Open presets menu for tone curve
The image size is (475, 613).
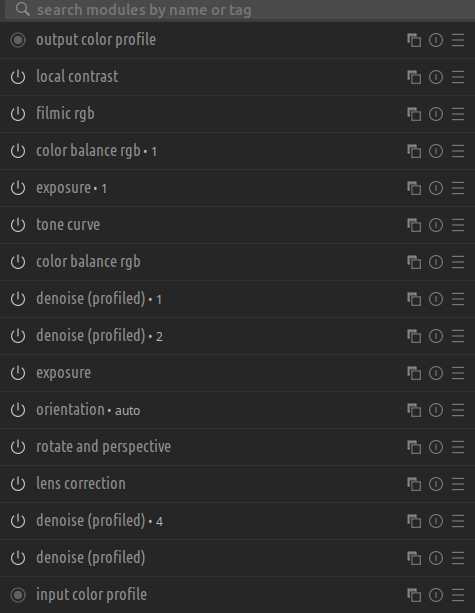point(458,225)
